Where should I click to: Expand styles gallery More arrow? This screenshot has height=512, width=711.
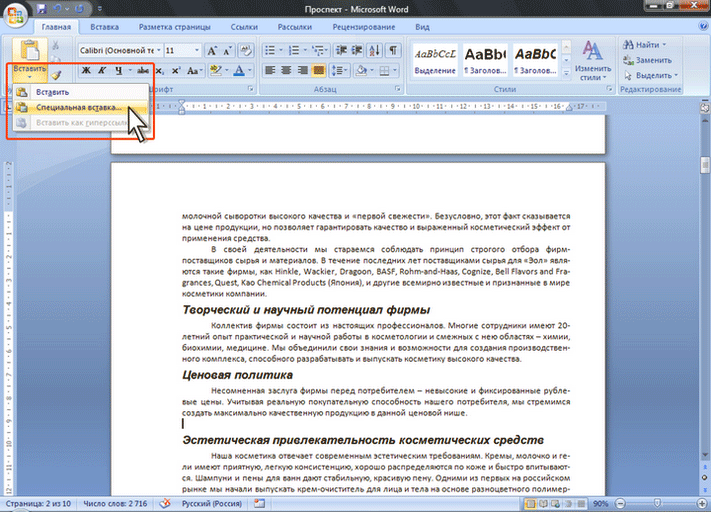click(x=566, y=73)
